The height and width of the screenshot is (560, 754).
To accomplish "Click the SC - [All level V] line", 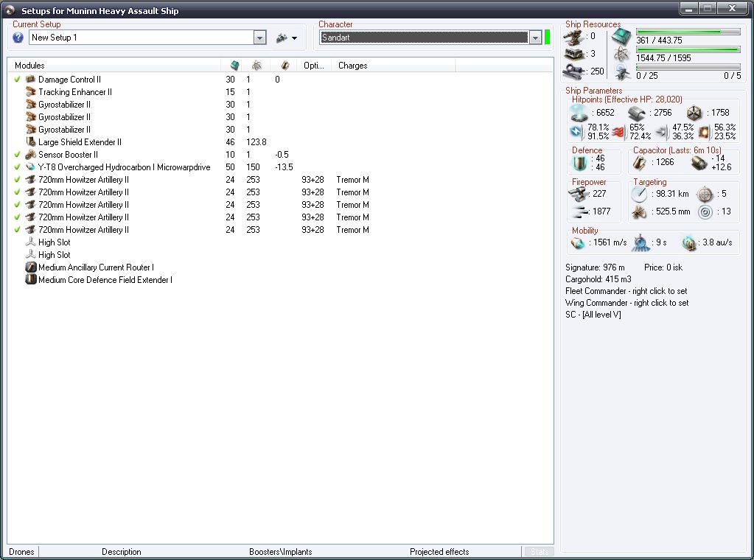I will (x=593, y=315).
